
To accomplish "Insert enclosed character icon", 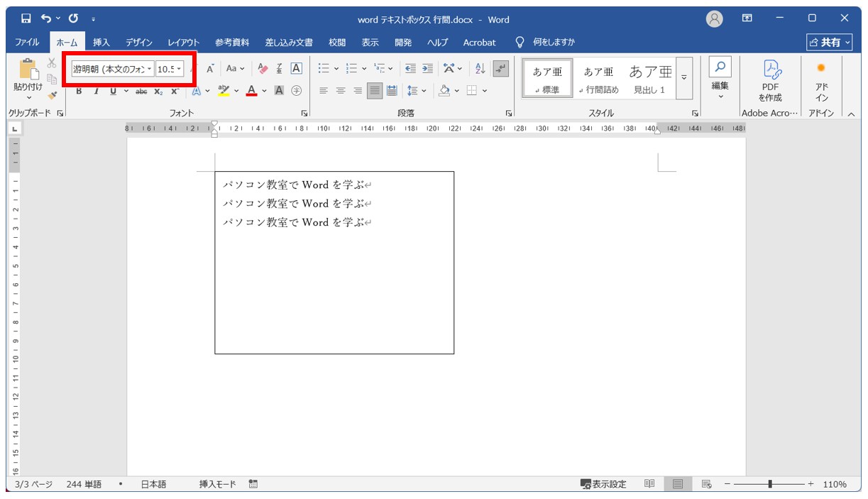I will click(297, 91).
